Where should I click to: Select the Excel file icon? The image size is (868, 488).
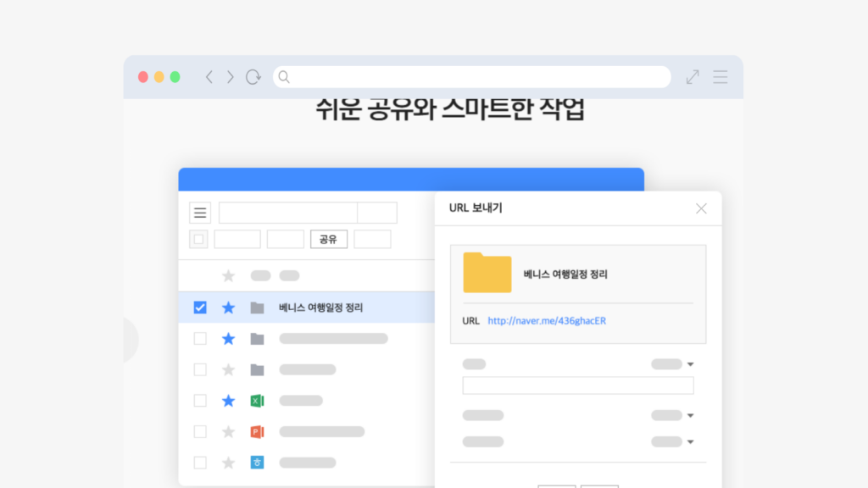(x=257, y=400)
